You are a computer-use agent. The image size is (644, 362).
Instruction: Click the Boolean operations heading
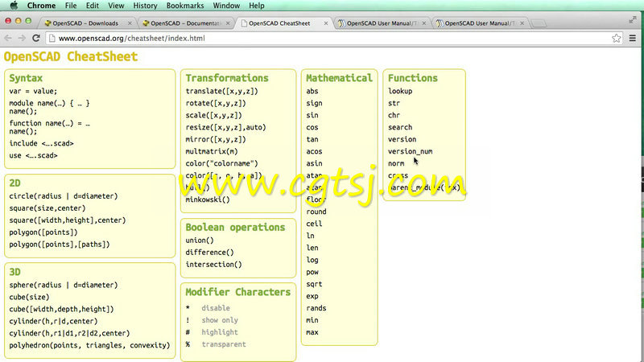[x=235, y=228]
